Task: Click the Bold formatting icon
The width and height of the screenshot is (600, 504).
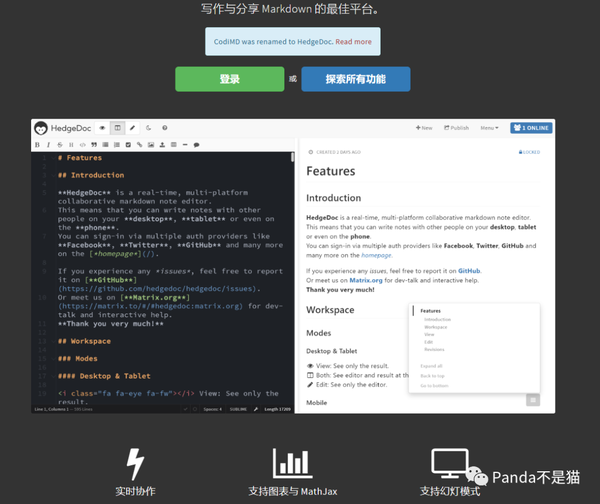Action: (x=37, y=145)
